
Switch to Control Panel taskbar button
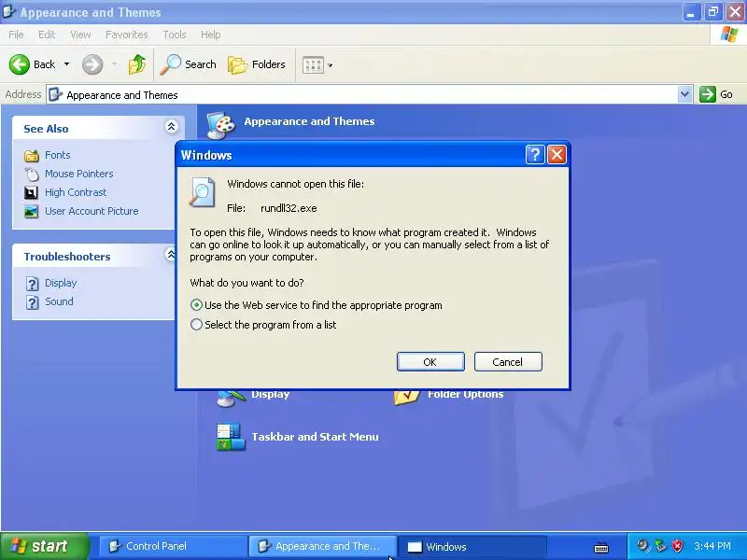click(x=173, y=546)
